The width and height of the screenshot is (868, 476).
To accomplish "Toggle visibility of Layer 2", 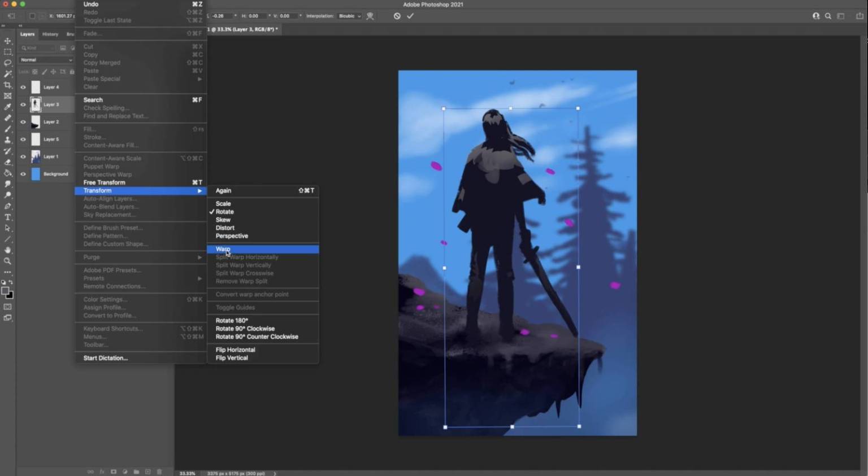I will click(23, 122).
